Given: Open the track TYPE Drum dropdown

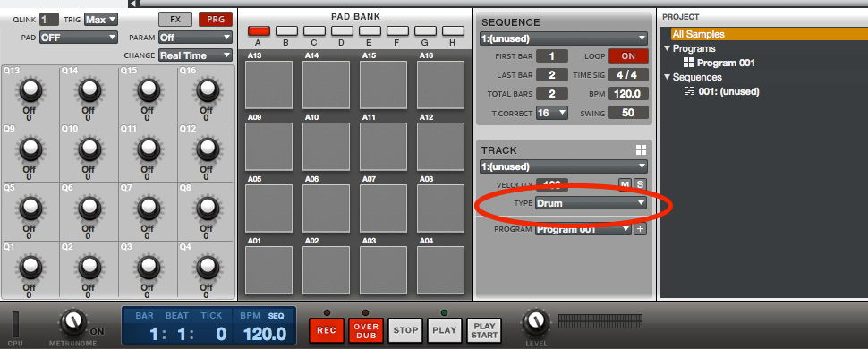Looking at the screenshot, I should 591,203.
